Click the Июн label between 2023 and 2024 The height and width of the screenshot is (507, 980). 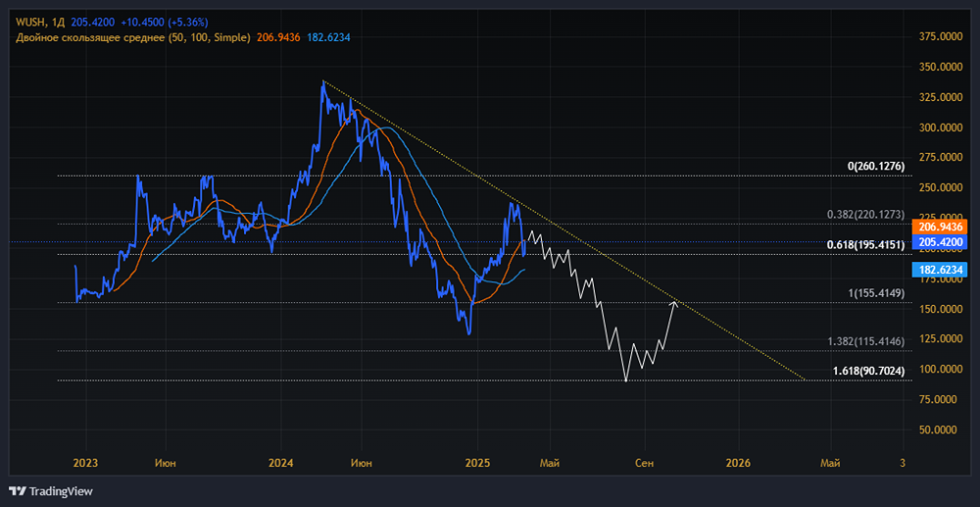pos(166,463)
